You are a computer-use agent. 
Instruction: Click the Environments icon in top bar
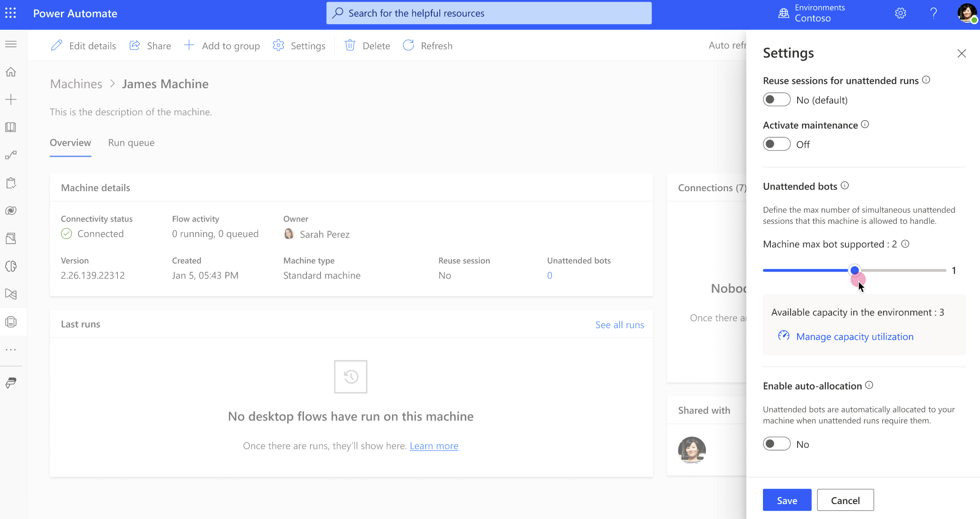pyautogui.click(x=784, y=12)
